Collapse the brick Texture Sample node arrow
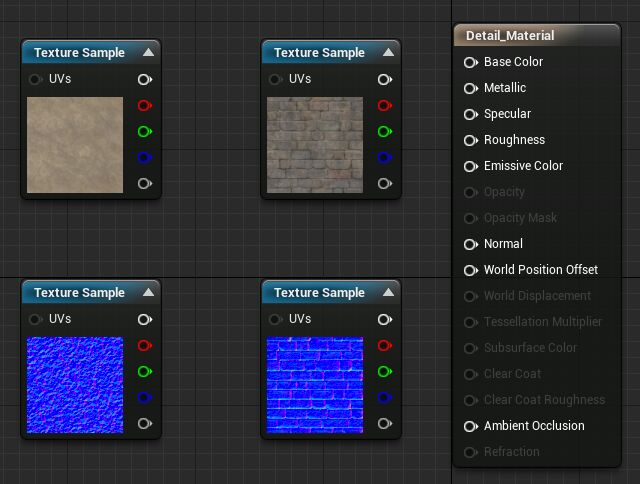This screenshot has height=484, width=640. pyautogui.click(x=389, y=52)
